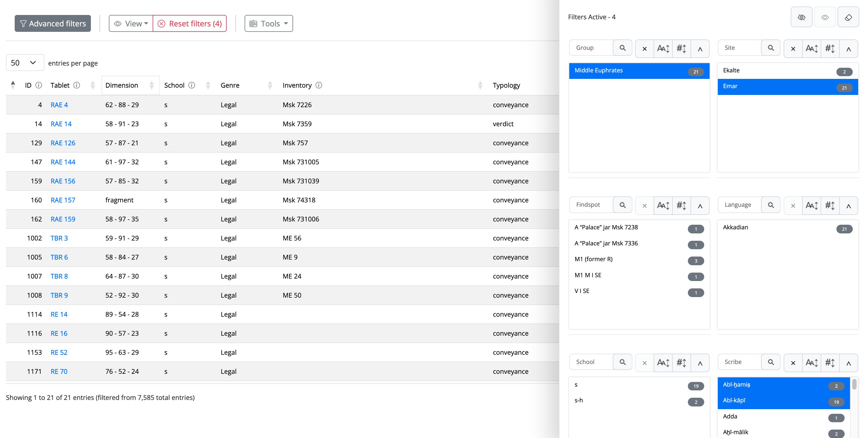
Task: Clear the Findspot filter selection
Action: click(x=645, y=205)
